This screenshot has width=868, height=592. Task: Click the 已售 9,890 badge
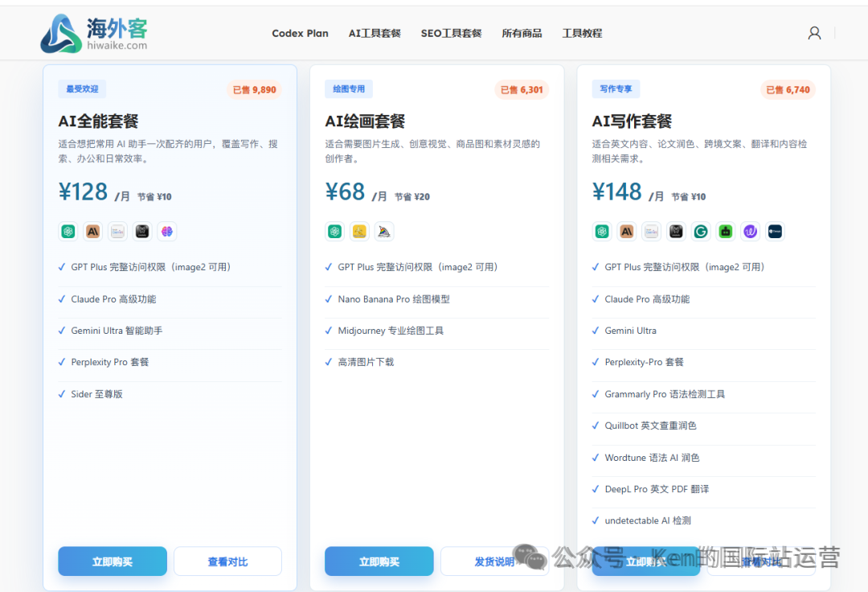click(x=254, y=90)
